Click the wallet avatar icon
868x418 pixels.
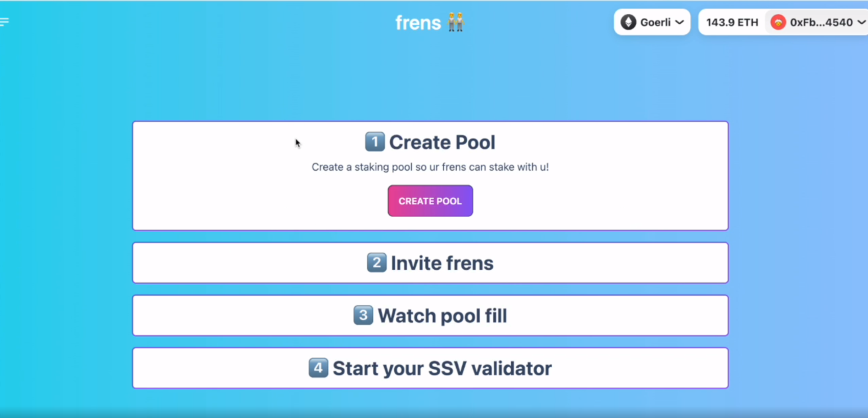coord(778,22)
